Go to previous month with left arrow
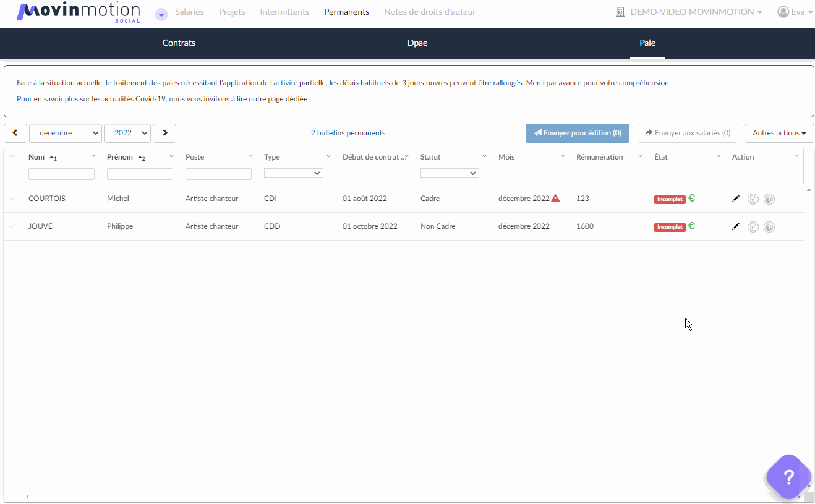815x504 pixels. coord(15,133)
